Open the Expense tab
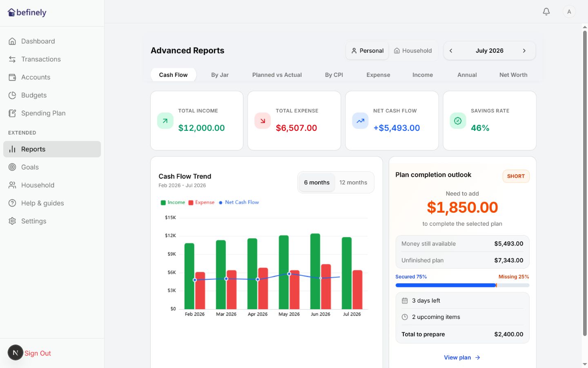 pos(379,75)
